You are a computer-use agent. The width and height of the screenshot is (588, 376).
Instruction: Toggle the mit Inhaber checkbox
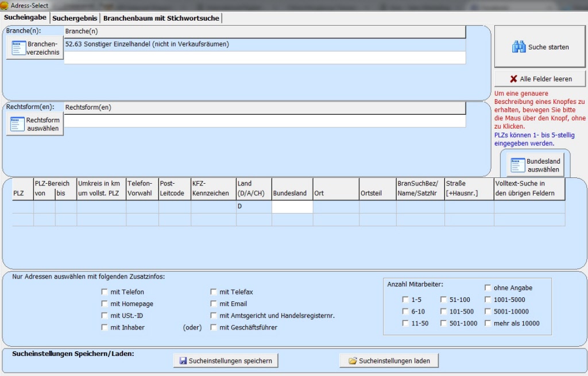[x=105, y=327]
